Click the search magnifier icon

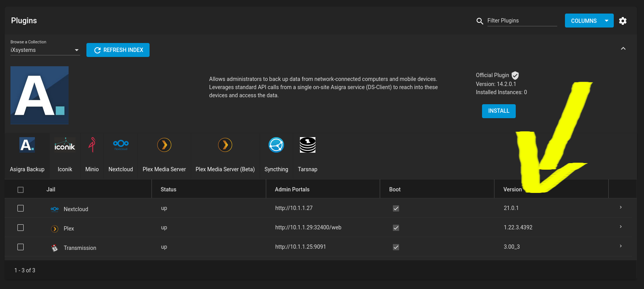480,21
